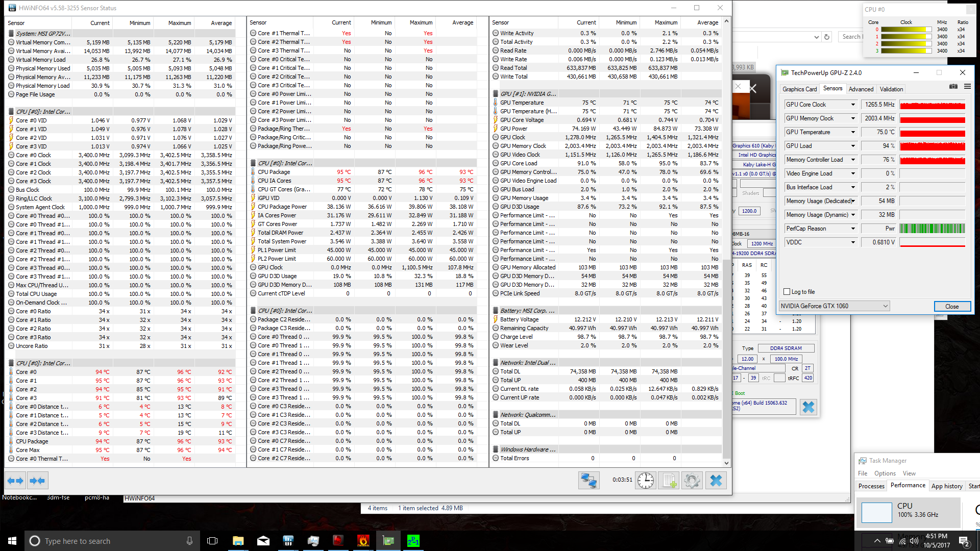Click the expand-columns left-right arrows icon
The width and height of the screenshot is (980, 551).
[15, 480]
